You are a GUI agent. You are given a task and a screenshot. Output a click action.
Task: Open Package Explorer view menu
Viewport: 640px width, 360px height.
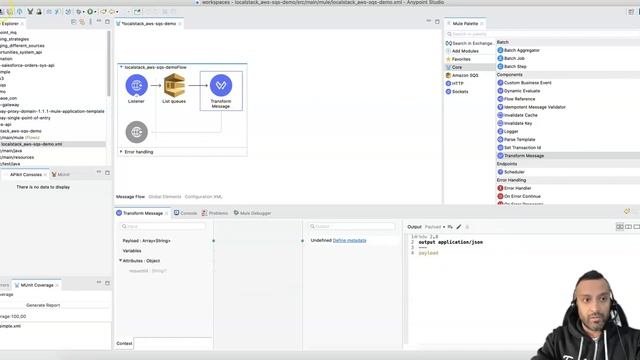(x=91, y=22)
